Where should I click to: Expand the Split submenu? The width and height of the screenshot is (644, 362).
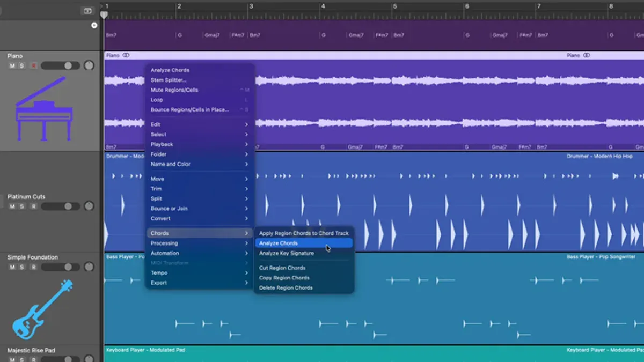[x=200, y=199]
